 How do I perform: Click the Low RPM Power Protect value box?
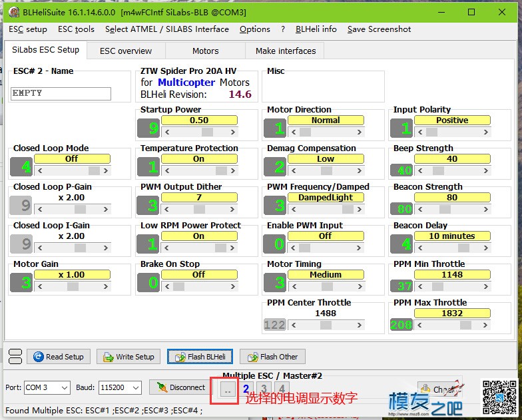point(148,244)
